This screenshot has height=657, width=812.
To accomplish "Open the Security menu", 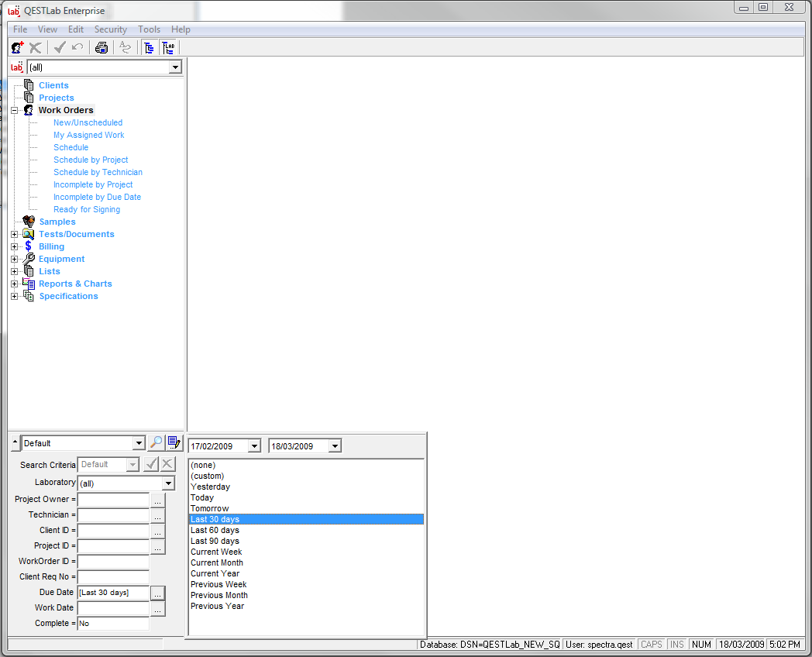I will click(x=110, y=29).
